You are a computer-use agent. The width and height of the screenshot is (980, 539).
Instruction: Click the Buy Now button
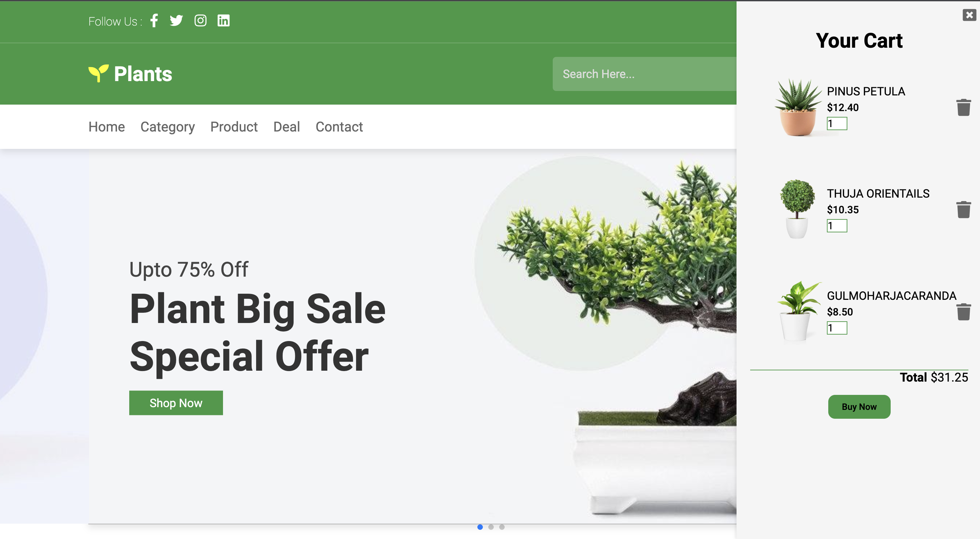pos(859,407)
